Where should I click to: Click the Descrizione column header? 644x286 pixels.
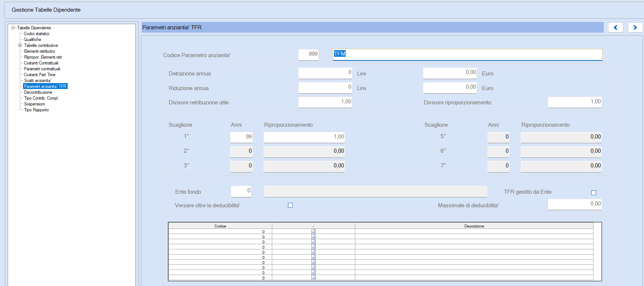pos(474,226)
